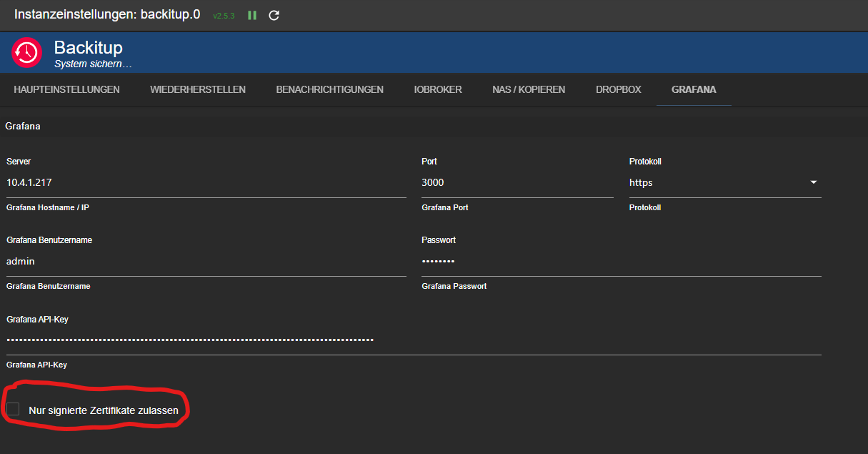Click the Grafana section header
The width and height of the screenshot is (868, 454).
coord(23,126)
